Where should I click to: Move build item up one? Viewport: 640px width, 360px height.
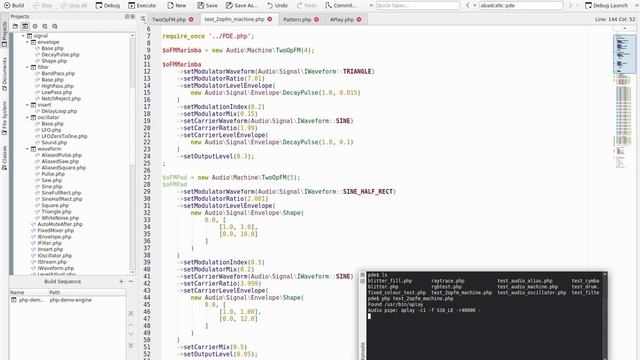pyautogui.click(x=131, y=324)
